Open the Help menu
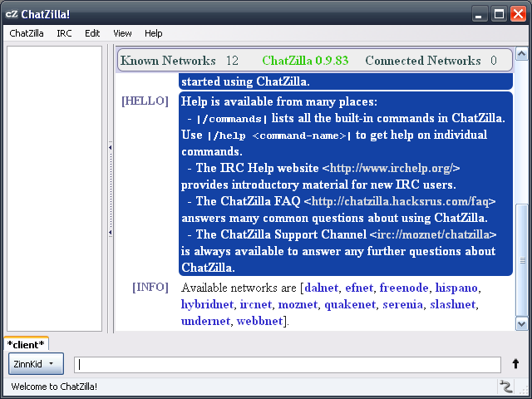Image resolution: width=532 pixels, height=399 pixels. (153, 33)
